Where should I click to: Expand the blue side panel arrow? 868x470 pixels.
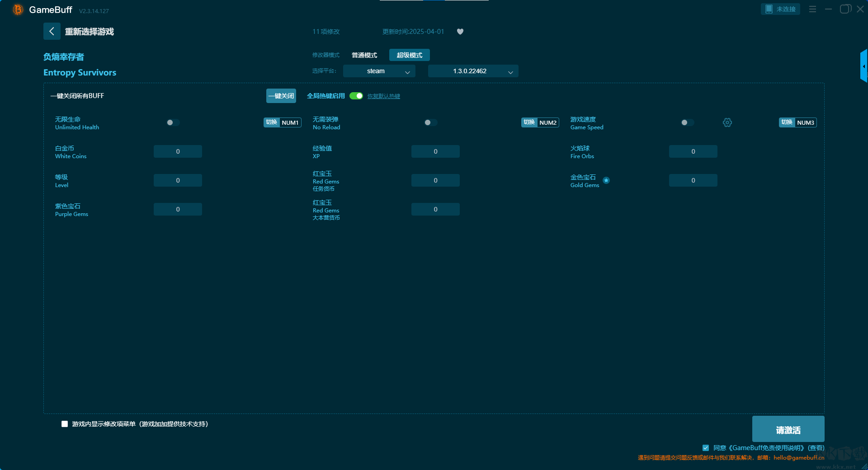pyautogui.click(x=863, y=66)
